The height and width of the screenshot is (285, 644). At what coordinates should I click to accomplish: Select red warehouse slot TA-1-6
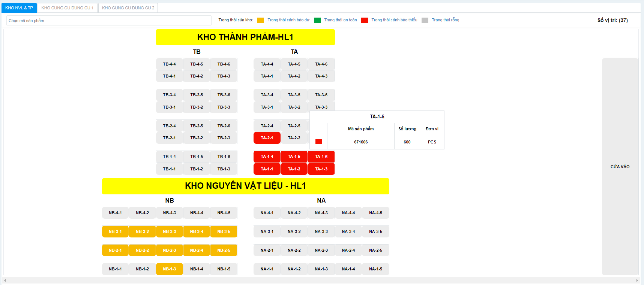pyautogui.click(x=321, y=157)
